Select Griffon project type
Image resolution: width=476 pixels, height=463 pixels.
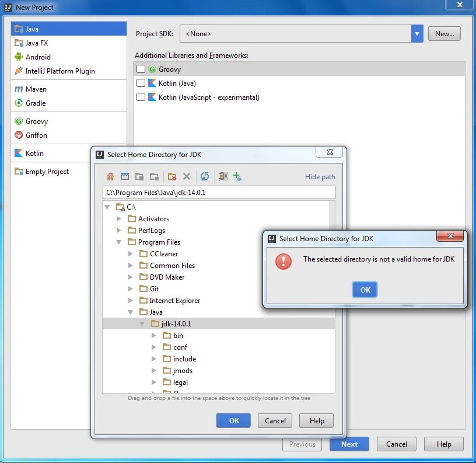tap(69, 135)
